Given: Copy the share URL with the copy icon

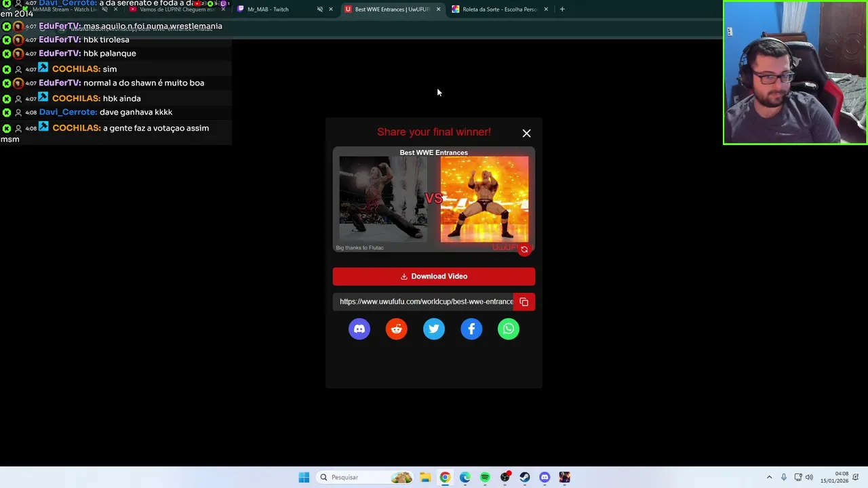Looking at the screenshot, I should tap(524, 302).
